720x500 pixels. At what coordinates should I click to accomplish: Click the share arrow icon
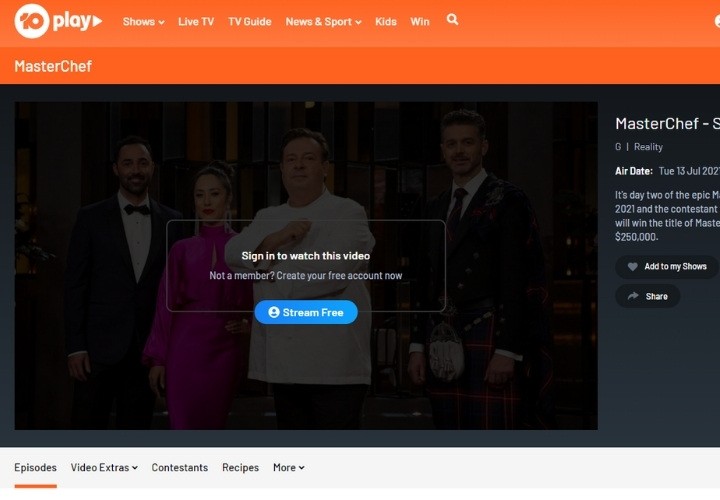point(632,296)
